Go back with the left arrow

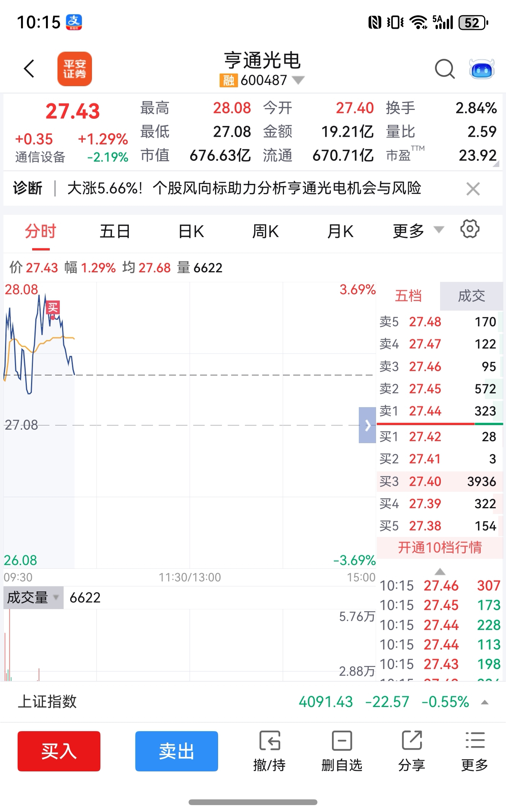[29, 69]
